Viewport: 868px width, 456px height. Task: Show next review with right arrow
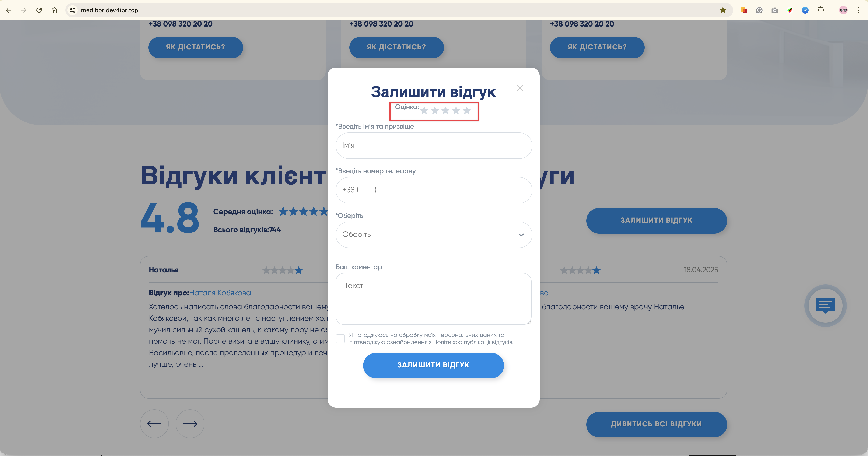point(190,424)
